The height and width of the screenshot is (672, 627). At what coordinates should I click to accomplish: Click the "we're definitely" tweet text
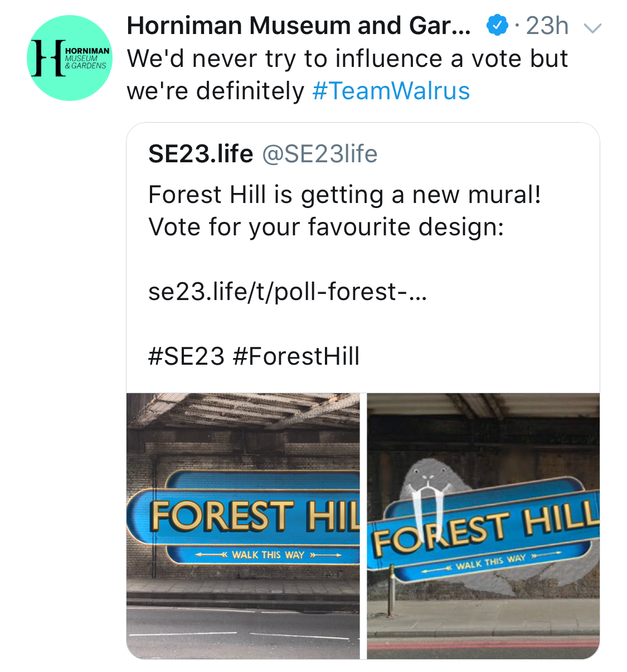(215, 91)
